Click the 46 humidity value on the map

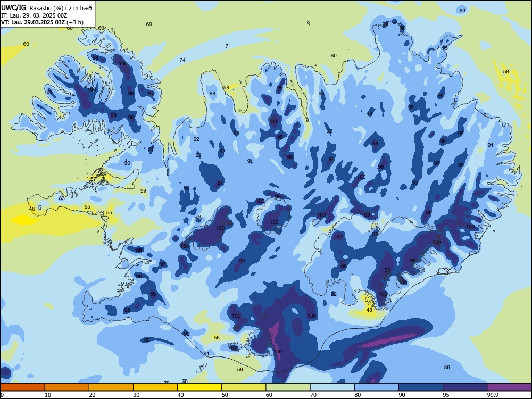[32, 209]
